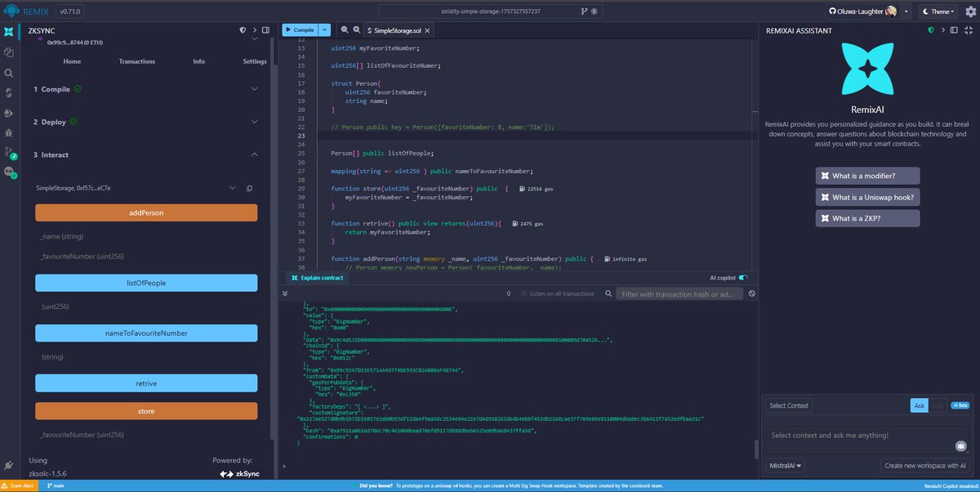The image size is (980, 492).
Task: Close the SimpleStorage.sol tab
Action: pyautogui.click(x=428, y=30)
